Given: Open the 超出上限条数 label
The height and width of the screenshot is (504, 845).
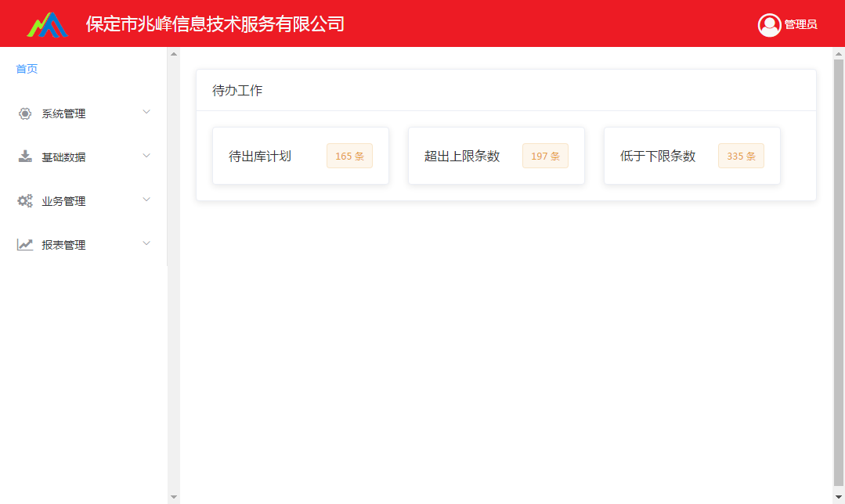Looking at the screenshot, I should [462, 156].
